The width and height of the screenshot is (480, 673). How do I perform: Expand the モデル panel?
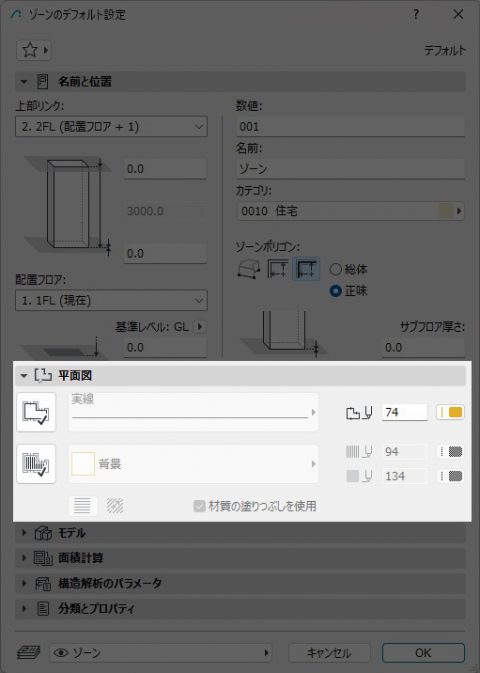24,533
